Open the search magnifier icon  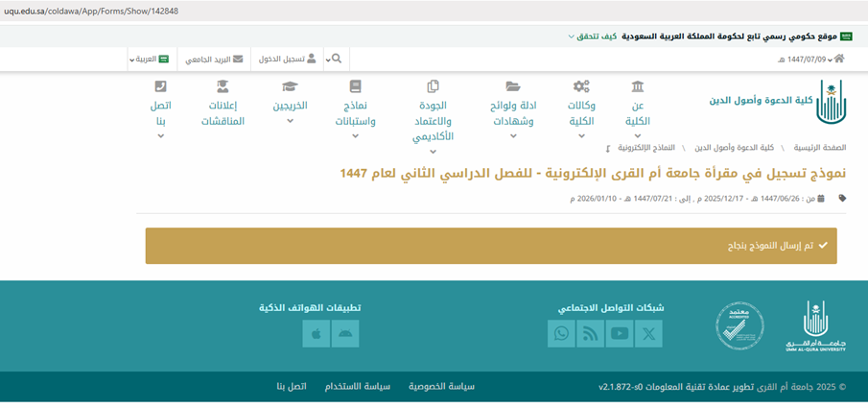[337, 59]
